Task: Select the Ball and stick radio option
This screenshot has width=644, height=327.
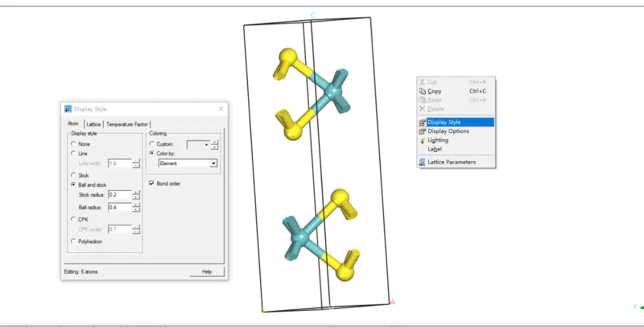Action: [x=73, y=185]
